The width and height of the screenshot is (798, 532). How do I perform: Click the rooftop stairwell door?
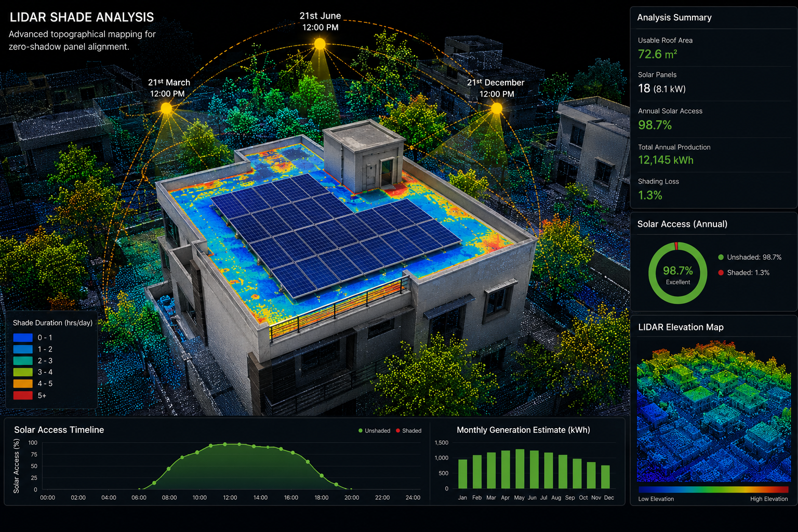[x=386, y=172]
